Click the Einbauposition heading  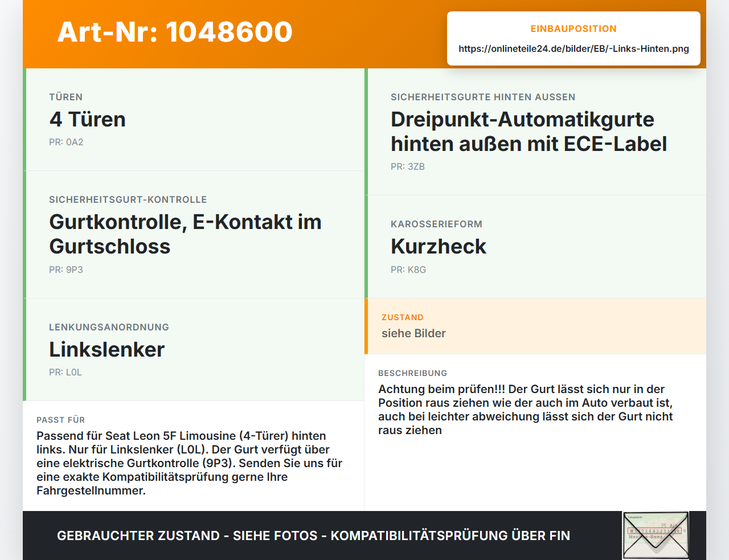coord(574,28)
